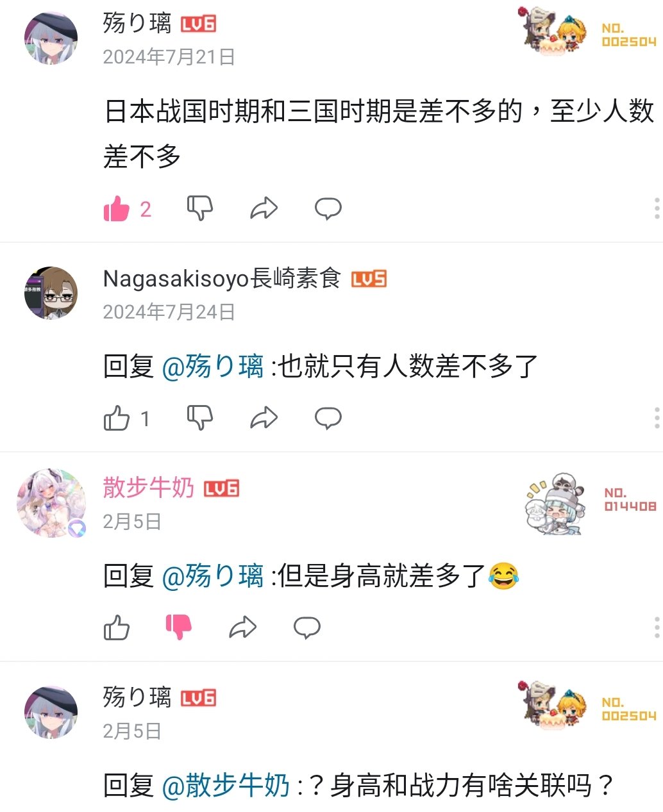Open the @殇り璃 mention in Nagasakisoyo's reply
The image size is (663, 812).
coord(213,367)
